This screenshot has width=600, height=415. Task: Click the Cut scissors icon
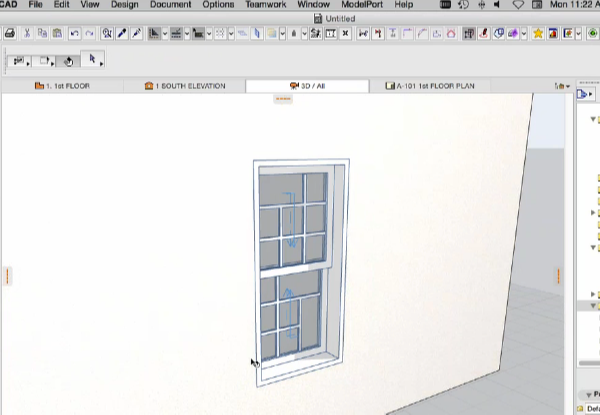coord(27,34)
